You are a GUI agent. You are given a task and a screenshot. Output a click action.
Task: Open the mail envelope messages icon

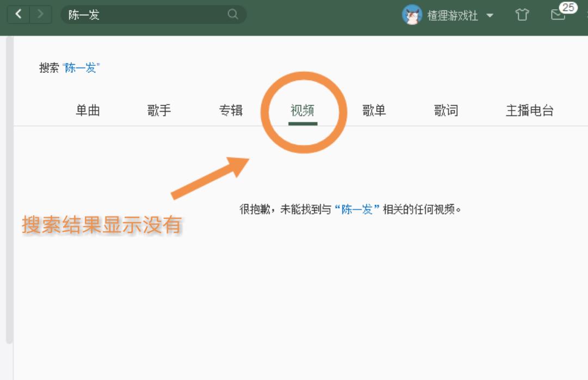558,16
